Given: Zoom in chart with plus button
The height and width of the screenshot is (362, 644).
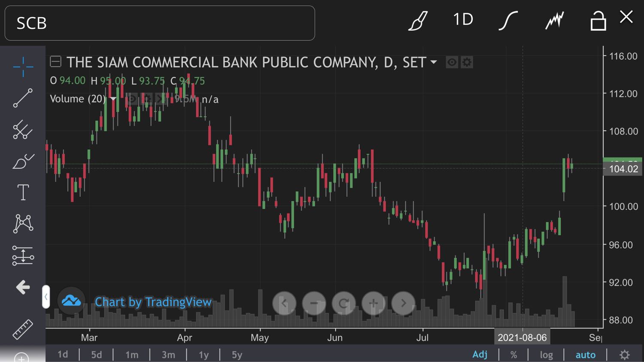Looking at the screenshot, I should [x=374, y=303].
